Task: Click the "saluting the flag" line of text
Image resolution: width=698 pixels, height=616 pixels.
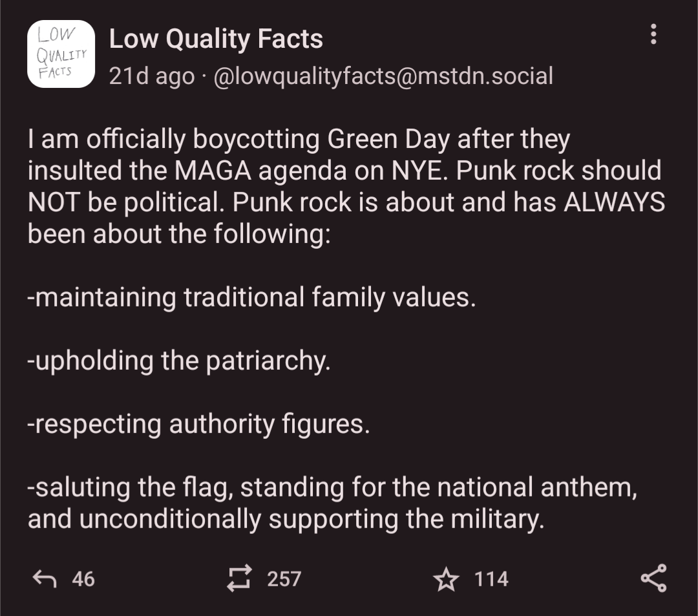Action: (x=332, y=487)
